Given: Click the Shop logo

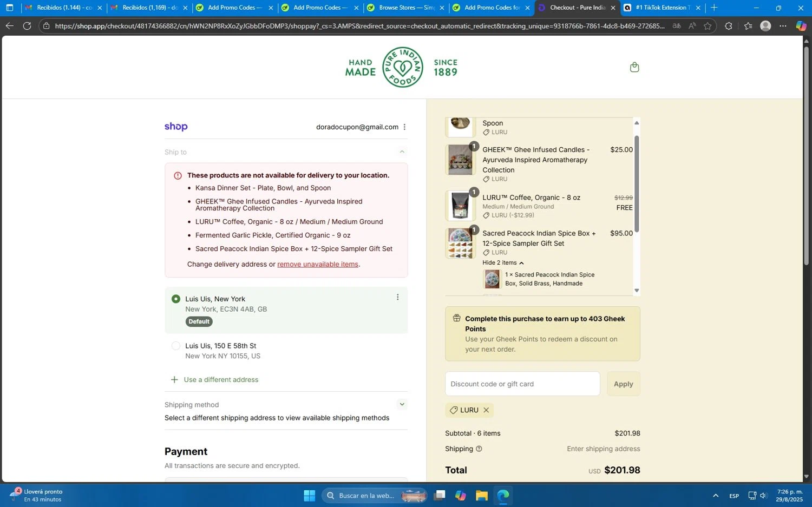Looking at the screenshot, I should [x=176, y=127].
